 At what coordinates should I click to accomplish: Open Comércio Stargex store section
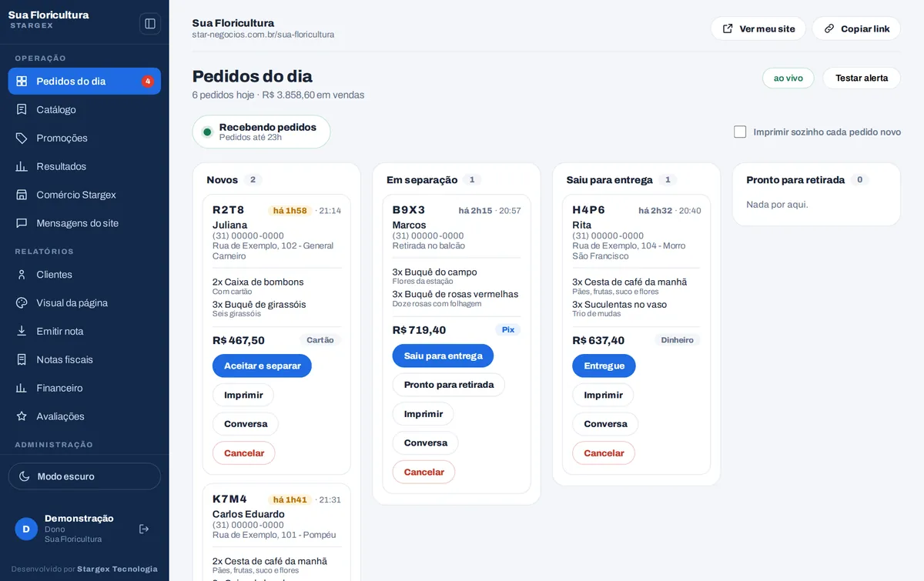point(85,195)
